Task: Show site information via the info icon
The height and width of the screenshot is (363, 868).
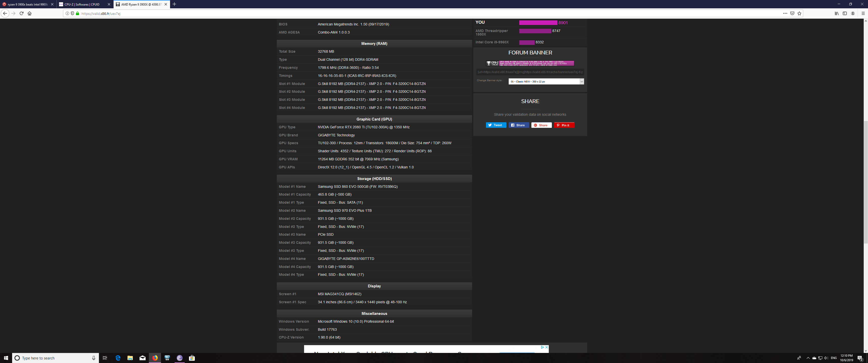Action: point(67,13)
